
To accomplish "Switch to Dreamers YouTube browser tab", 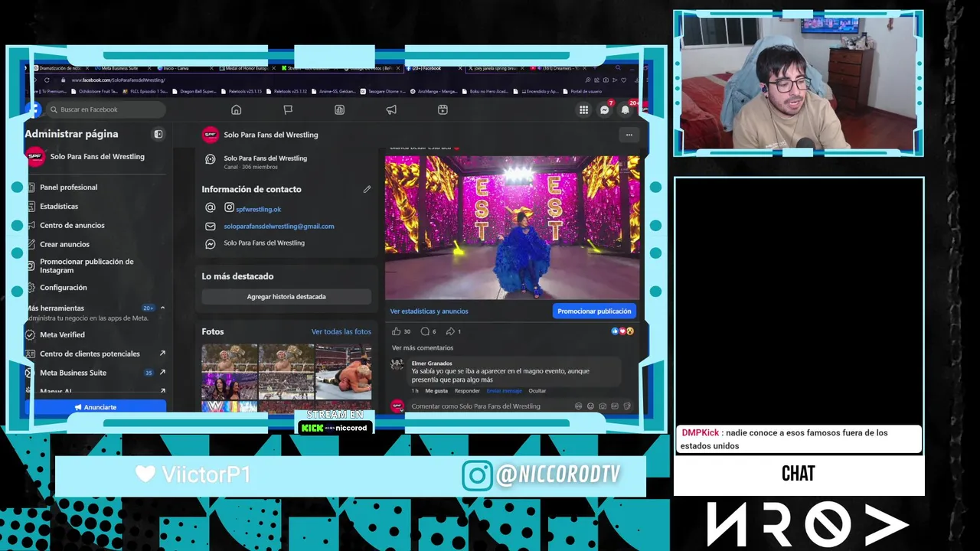I will 559,68.
